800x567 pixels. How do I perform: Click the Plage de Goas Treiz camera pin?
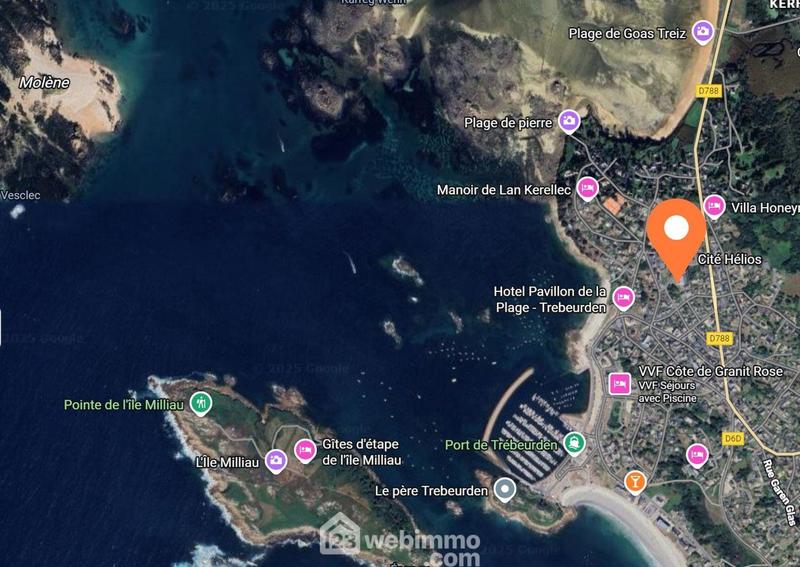point(703,31)
